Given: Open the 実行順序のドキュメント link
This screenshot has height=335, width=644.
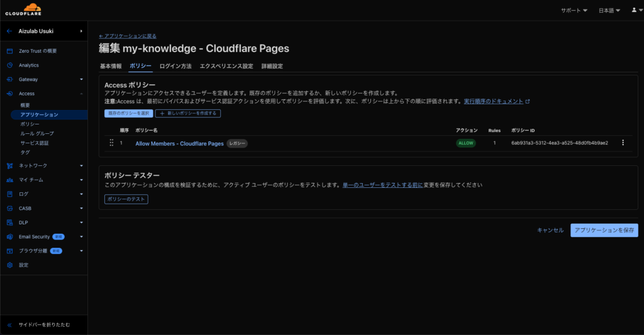Looking at the screenshot, I should [493, 101].
